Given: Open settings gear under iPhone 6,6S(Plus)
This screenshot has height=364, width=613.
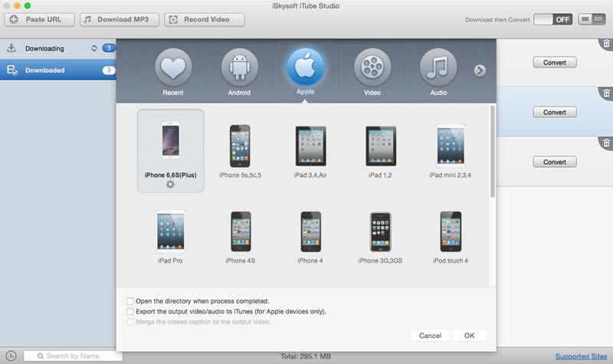Looking at the screenshot, I should [x=170, y=184].
